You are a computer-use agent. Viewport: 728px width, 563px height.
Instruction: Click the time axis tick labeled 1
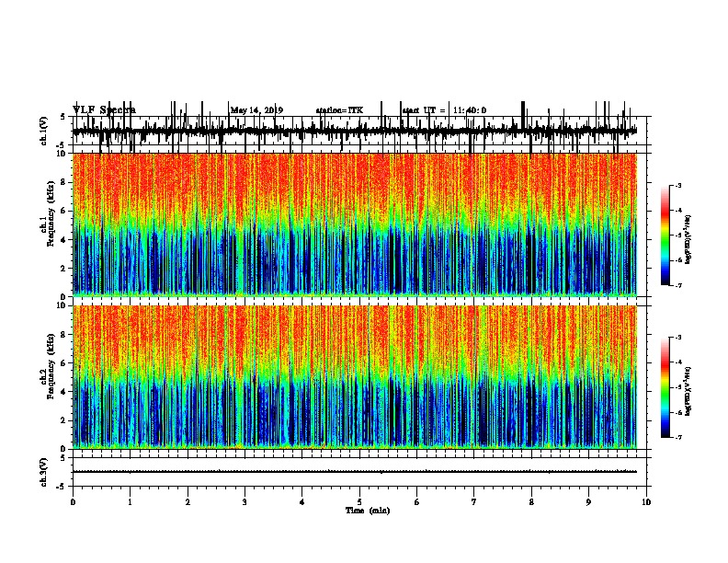(x=130, y=502)
